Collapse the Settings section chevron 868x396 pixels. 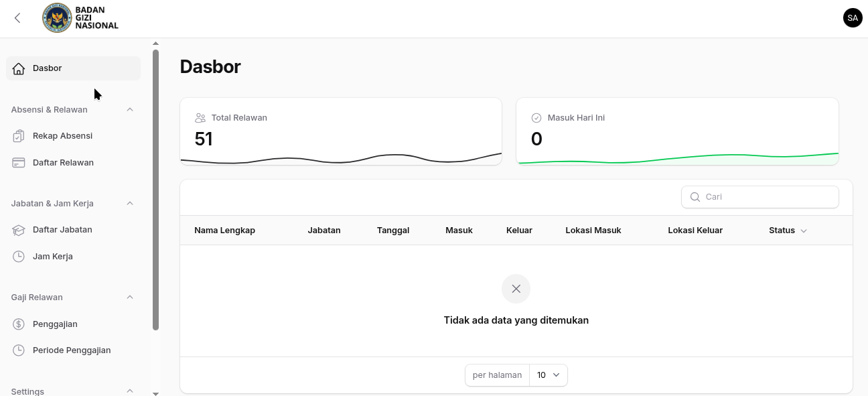pos(130,391)
